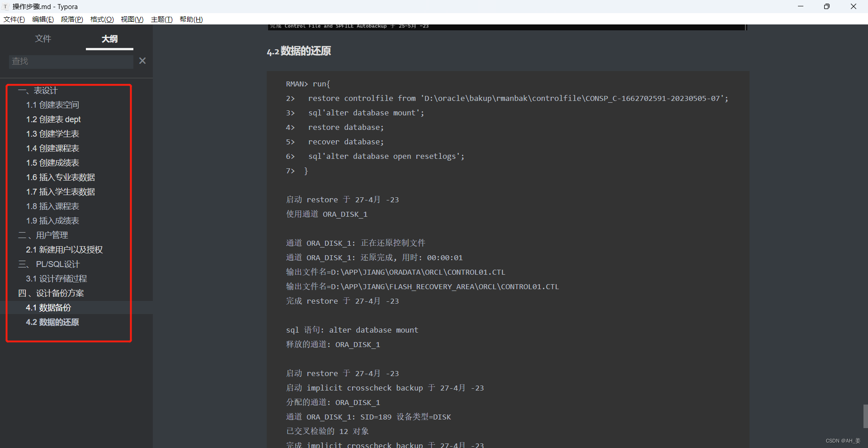Click the 使用通道 ORA_DISK_1 output line
The height and width of the screenshot is (448, 868).
[326, 214]
